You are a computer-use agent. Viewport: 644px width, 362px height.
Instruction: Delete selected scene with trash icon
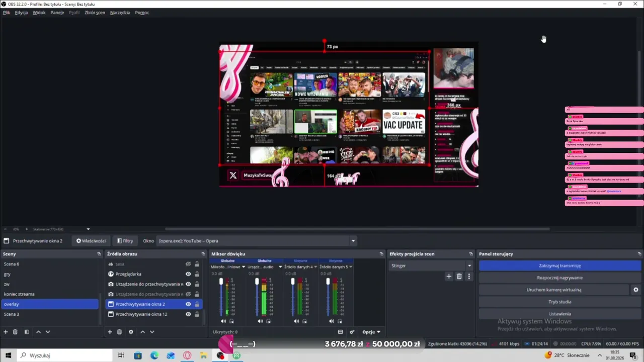pos(15,332)
